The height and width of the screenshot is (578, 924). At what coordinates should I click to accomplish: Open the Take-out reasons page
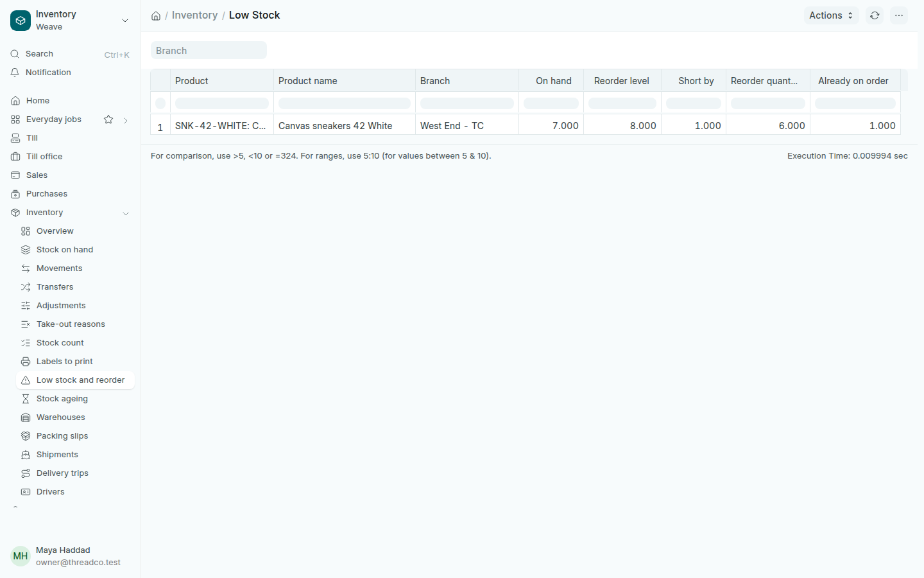[x=76, y=324]
